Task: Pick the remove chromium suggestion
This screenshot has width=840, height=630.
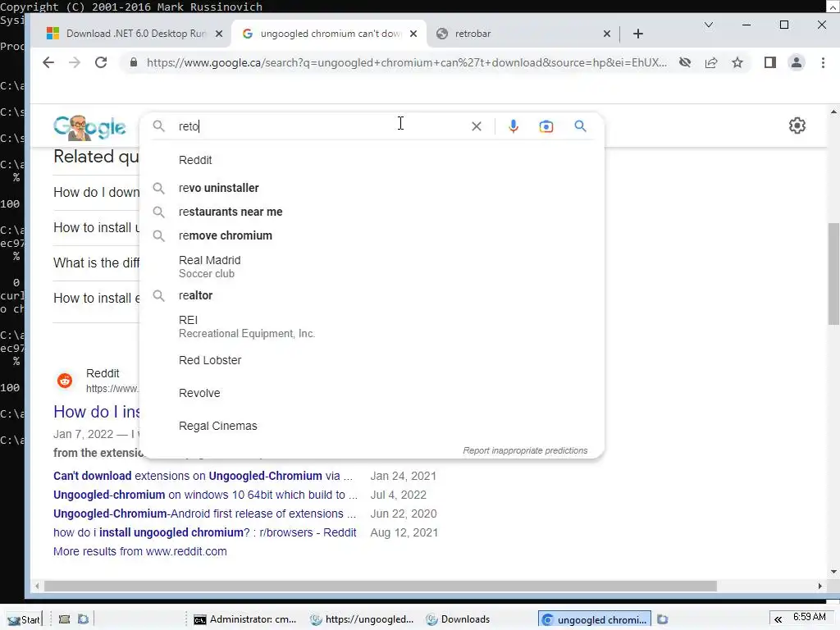Action: (x=372, y=235)
